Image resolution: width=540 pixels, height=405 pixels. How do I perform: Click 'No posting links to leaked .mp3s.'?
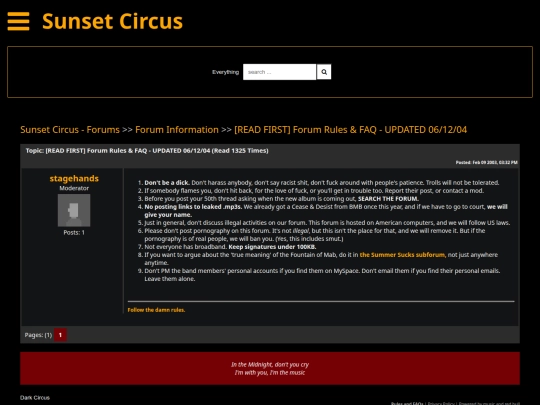[193, 207]
